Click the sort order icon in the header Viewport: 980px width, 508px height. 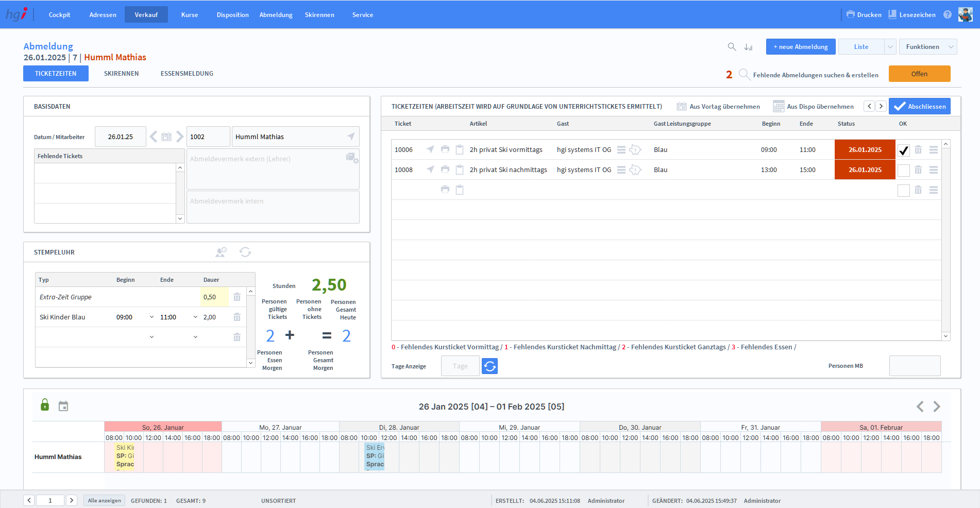[x=749, y=47]
